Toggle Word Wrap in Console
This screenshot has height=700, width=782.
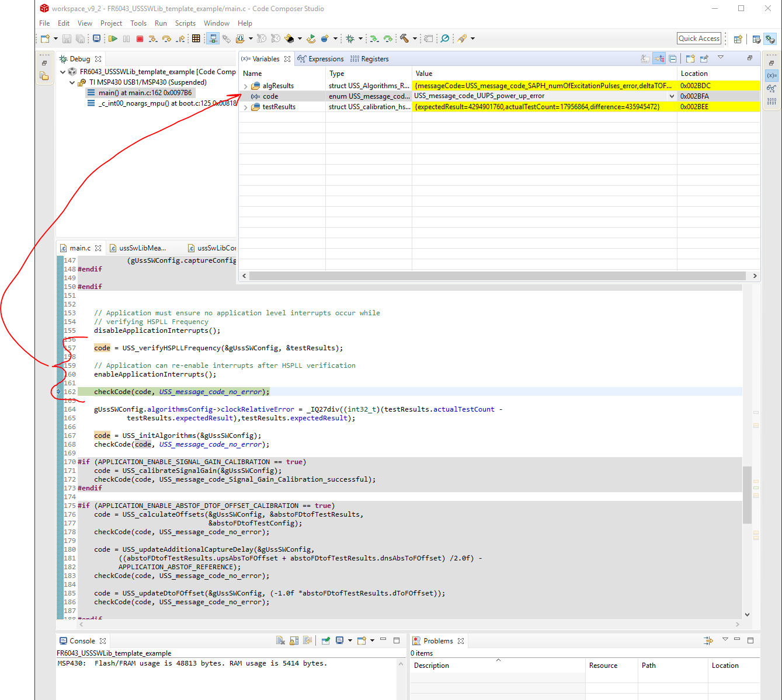[x=307, y=640]
